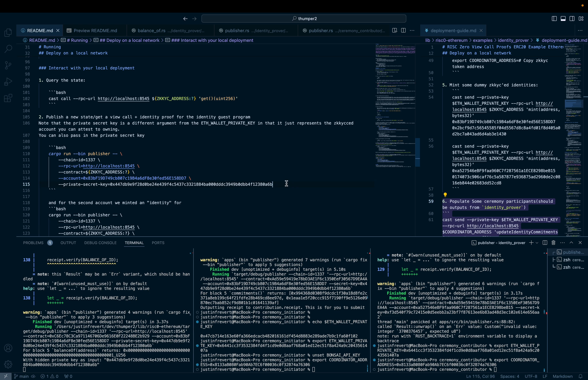Open the PROBLEMS panel tab
588x380 pixels.
tap(33, 243)
